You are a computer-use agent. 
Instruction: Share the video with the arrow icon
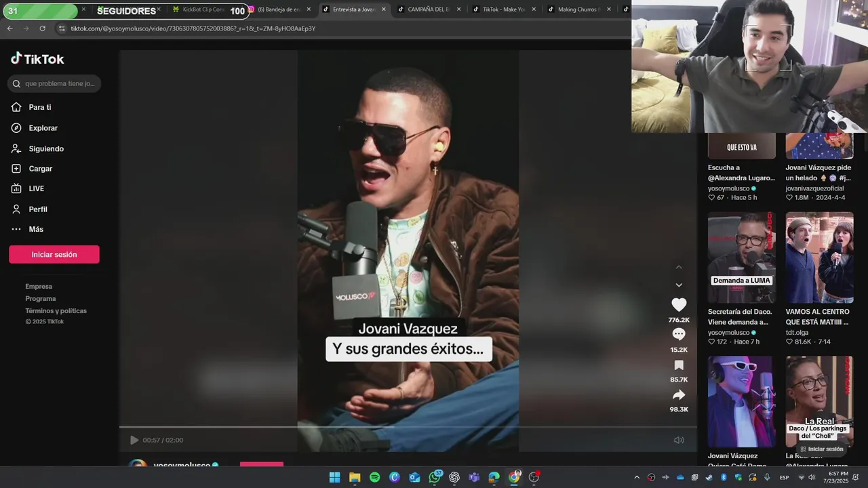[x=679, y=395]
